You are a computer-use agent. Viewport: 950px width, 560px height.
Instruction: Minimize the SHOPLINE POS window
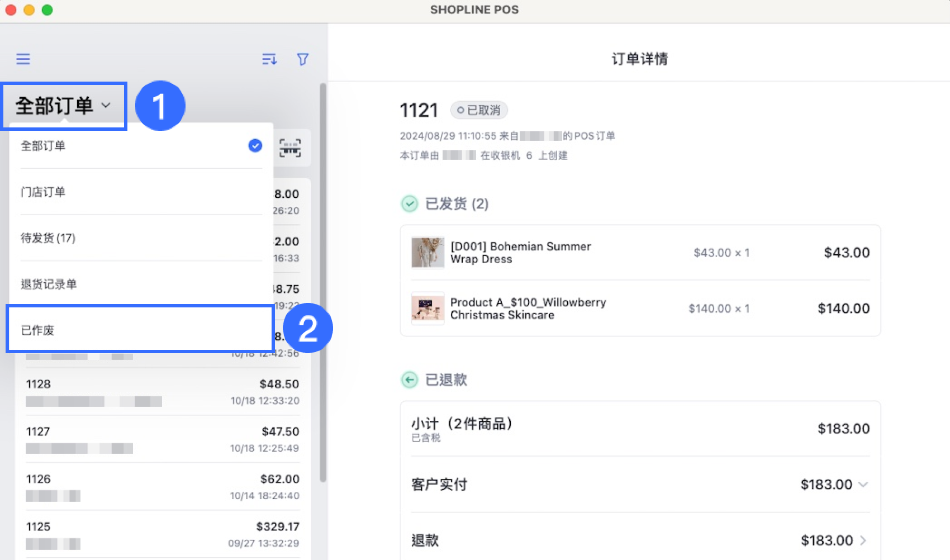pyautogui.click(x=29, y=10)
